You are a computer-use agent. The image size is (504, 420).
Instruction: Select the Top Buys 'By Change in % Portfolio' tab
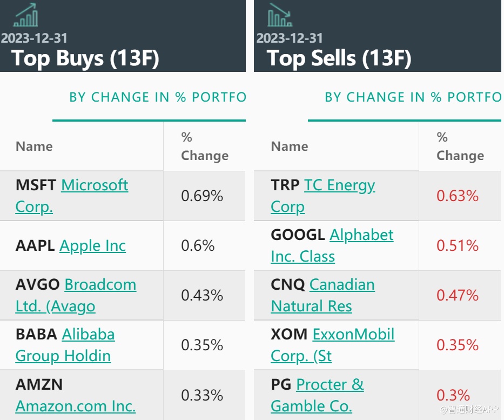(x=157, y=97)
